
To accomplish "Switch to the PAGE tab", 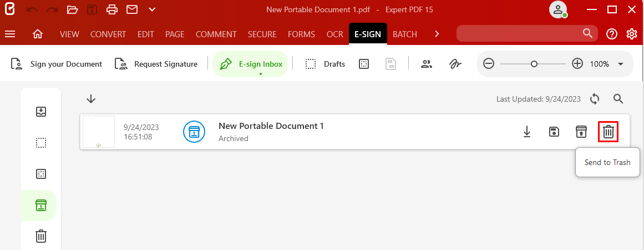I will point(175,34).
